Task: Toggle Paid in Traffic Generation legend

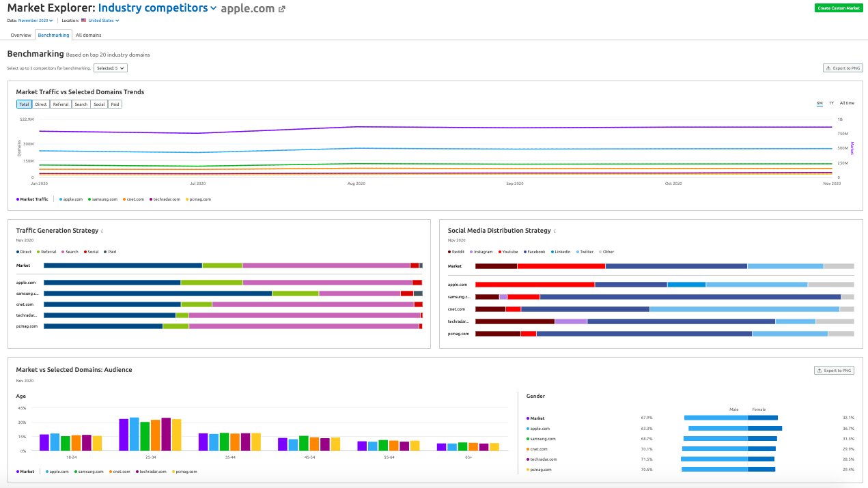Action: [109, 252]
